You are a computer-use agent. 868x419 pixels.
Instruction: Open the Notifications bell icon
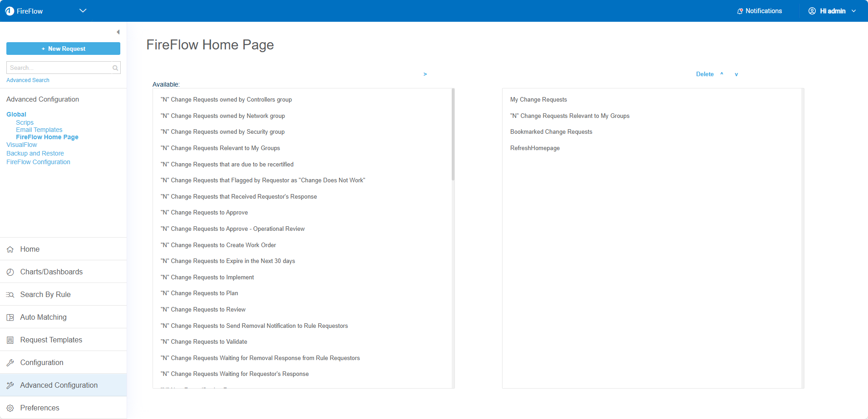point(740,11)
